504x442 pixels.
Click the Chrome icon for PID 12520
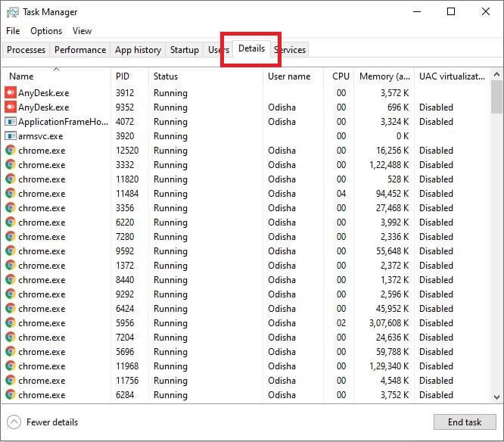(x=11, y=151)
